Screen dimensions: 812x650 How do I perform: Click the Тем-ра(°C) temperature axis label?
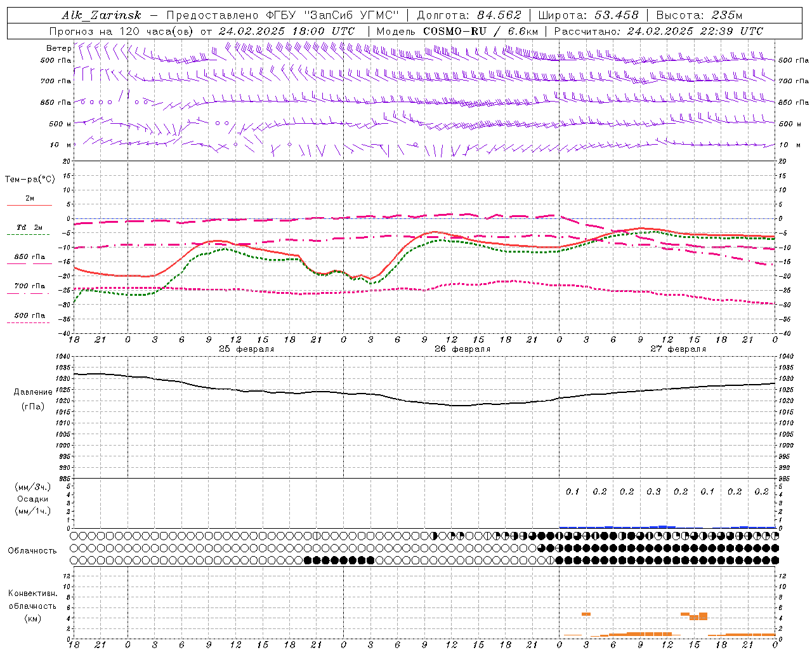point(30,180)
